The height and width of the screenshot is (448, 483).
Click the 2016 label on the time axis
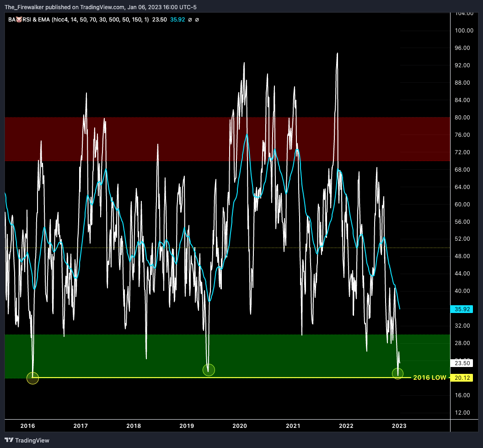click(x=28, y=426)
